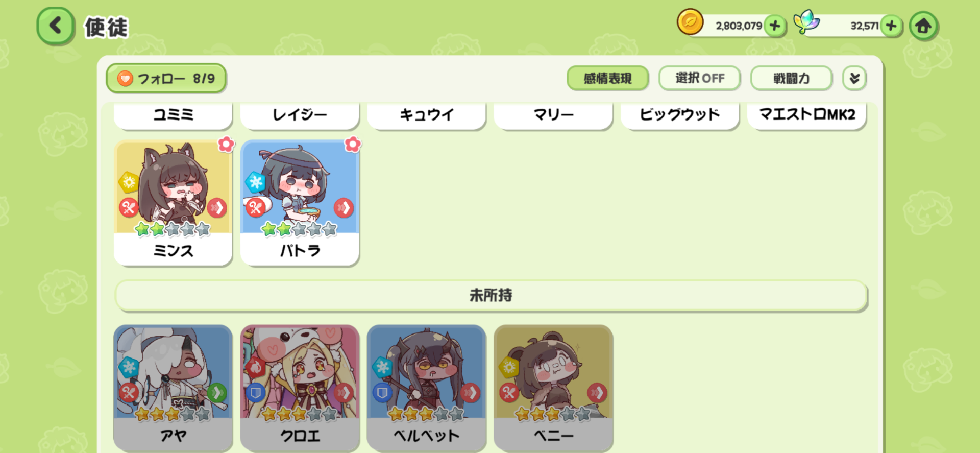
Task: Open the フォロー 8/9 follow filter
Action: [x=166, y=78]
